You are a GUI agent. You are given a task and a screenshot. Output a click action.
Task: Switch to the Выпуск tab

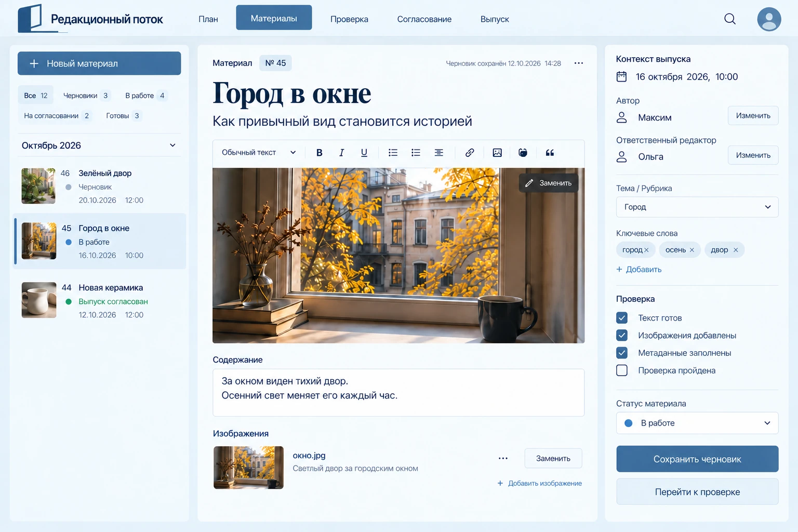point(495,19)
